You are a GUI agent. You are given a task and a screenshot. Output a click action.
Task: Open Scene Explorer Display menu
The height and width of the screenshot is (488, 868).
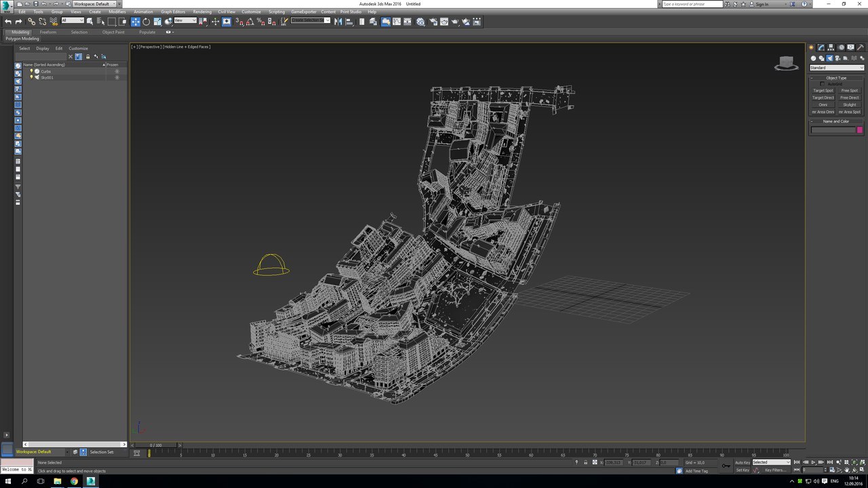click(43, 48)
